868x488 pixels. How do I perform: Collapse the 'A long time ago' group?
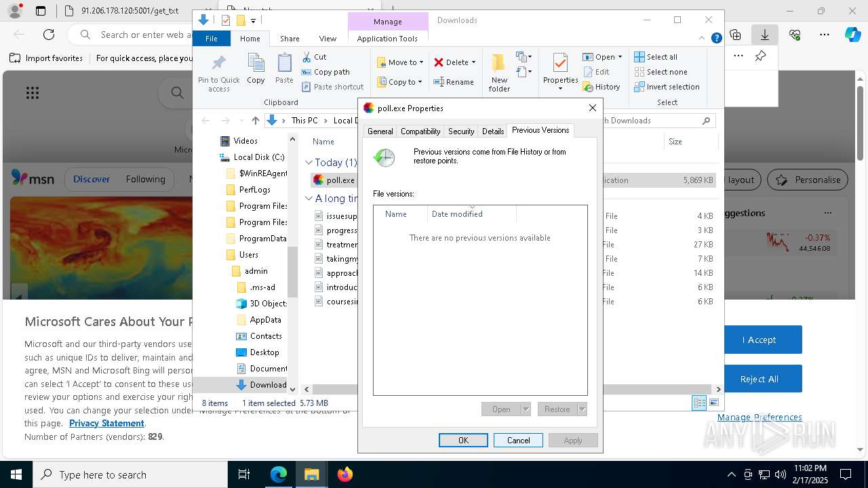(x=309, y=199)
